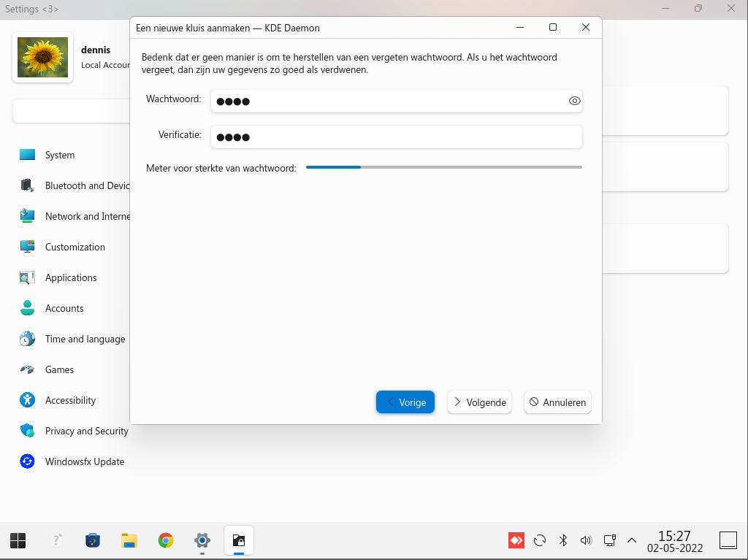
Task: Select Bluetooth and Devices category
Action: tap(88, 185)
